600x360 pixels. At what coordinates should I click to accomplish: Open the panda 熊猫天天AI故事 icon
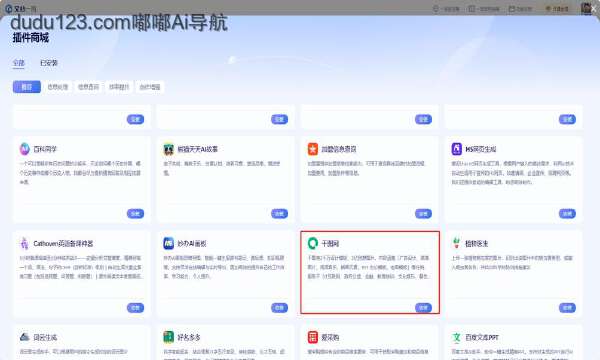coord(169,149)
